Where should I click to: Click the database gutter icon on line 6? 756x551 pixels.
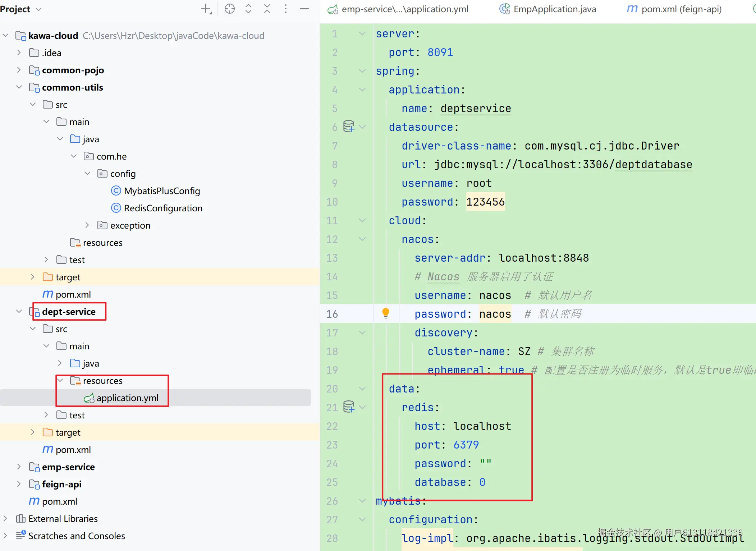point(348,127)
